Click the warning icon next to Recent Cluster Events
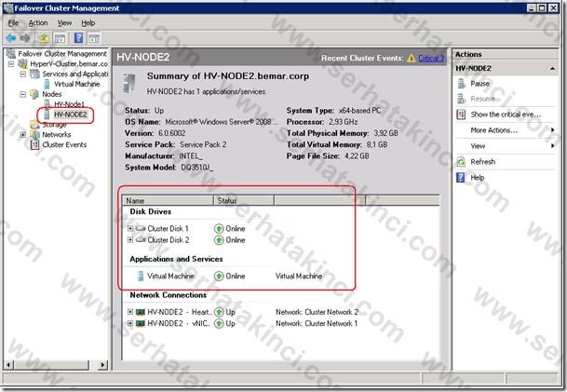The height and width of the screenshot is (392, 567). point(412,59)
